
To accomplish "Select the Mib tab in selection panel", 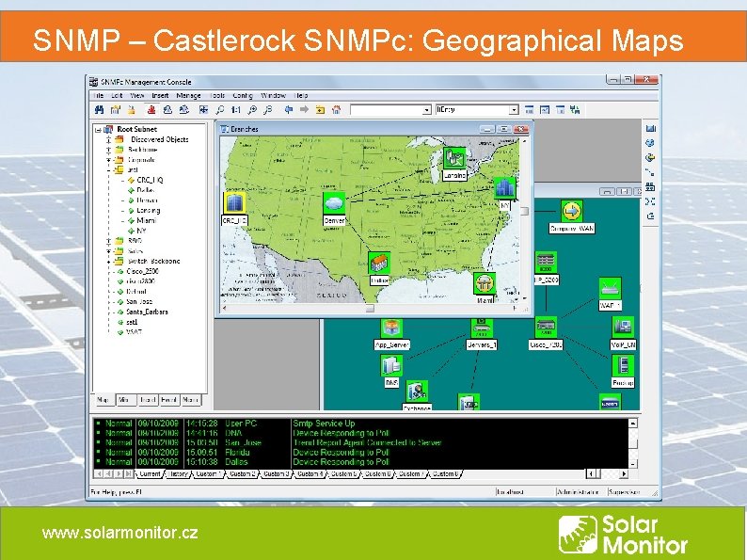I will pyautogui.click(x=125, y=400).
